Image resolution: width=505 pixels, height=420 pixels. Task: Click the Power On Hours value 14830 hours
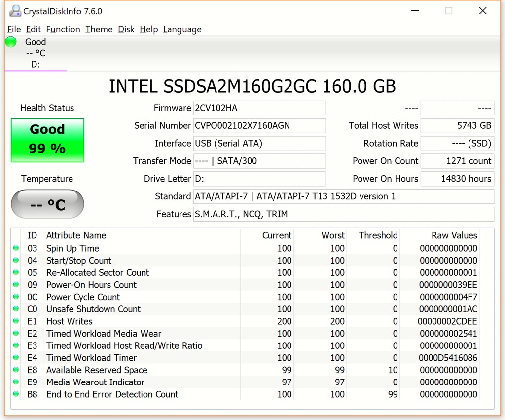(x=457, y=179)
